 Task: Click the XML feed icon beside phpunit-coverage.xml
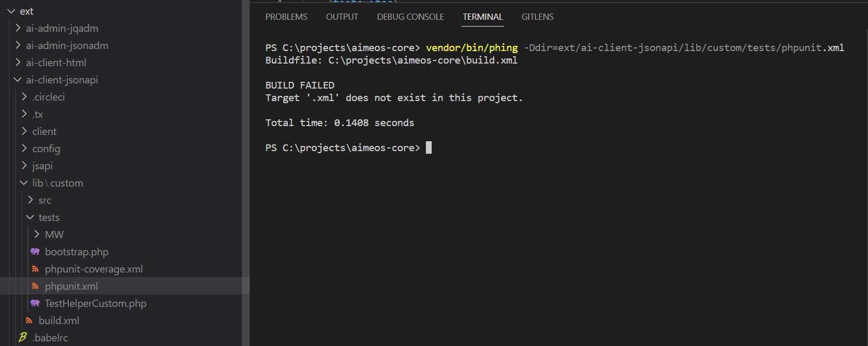coord(35,269)
